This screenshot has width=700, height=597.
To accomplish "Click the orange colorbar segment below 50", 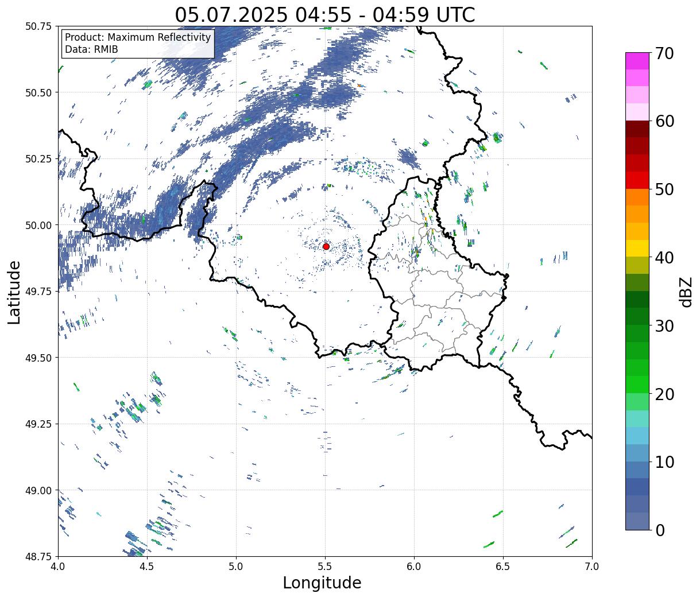I will click(637, 197).
